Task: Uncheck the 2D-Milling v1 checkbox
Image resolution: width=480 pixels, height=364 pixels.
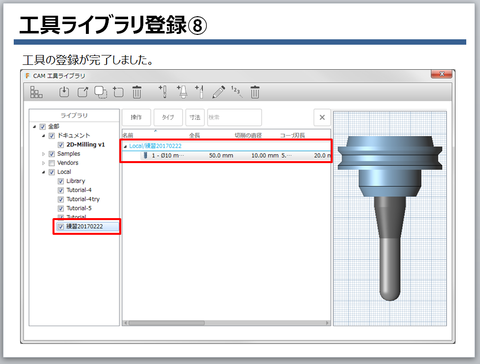Action: point(61,145)
